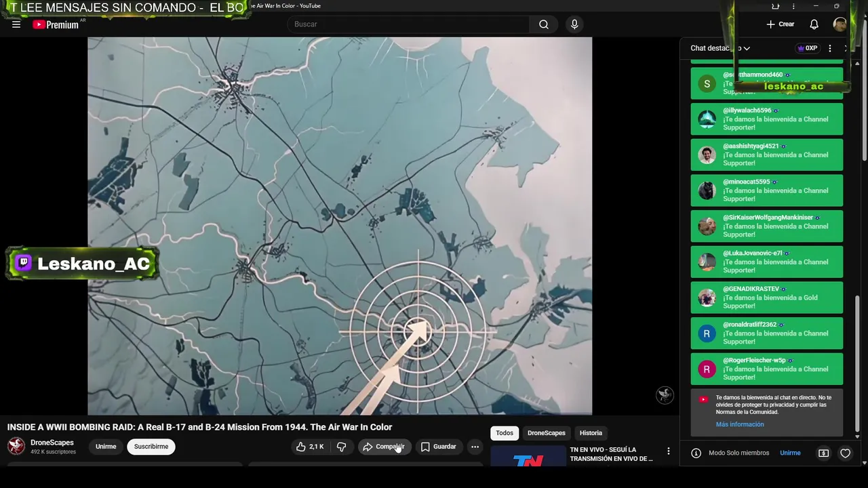Expand the Chat destacado dropdown

[x=720, y=48]
